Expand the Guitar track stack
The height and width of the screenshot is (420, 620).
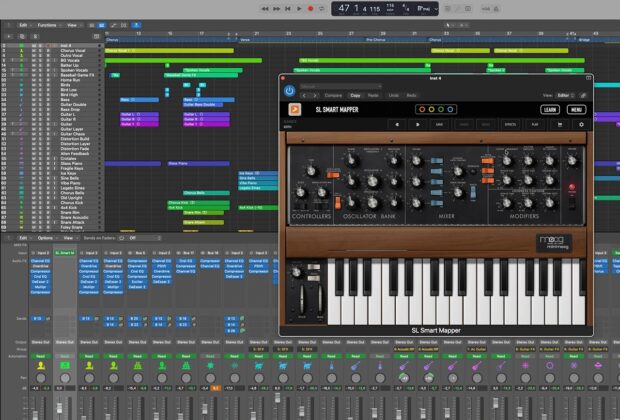pyautogui.click(x=13, y=124)
